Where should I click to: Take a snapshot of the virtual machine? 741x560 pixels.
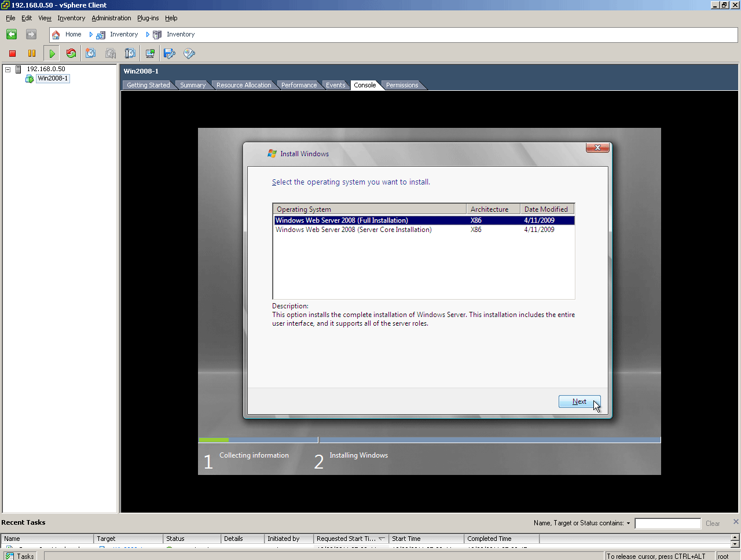coord(91,53)
